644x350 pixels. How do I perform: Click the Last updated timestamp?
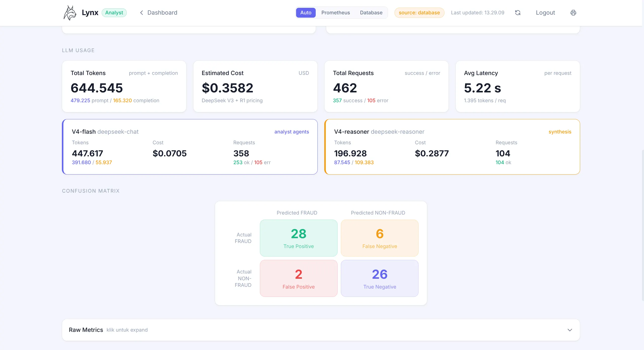[477, 13]
